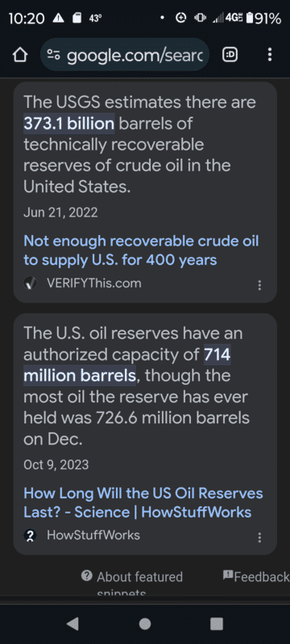290x644 pixels.
Task: Tap the google.com/search address bar
Action: tap(125, 55)
